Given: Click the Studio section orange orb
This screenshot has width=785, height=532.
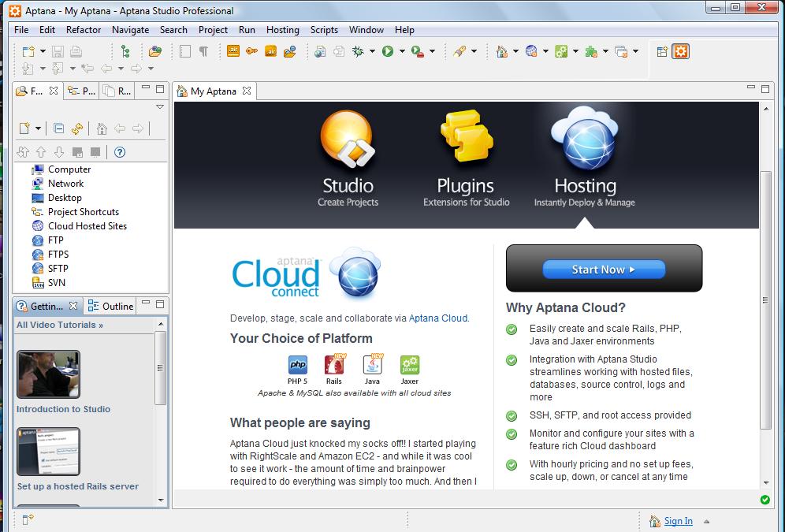Looking at the screenshot, I should [x=348, y=139].
